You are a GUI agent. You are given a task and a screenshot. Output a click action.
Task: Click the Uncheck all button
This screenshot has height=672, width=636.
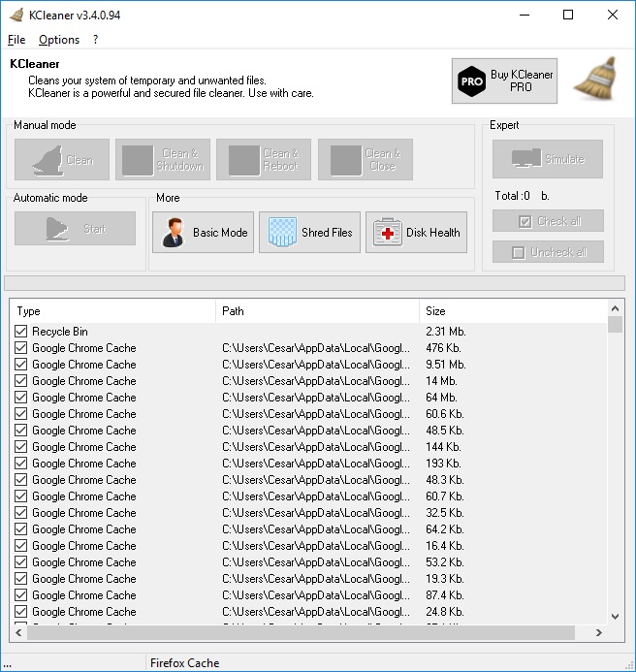pyautogui.click(x=548, y=251)
